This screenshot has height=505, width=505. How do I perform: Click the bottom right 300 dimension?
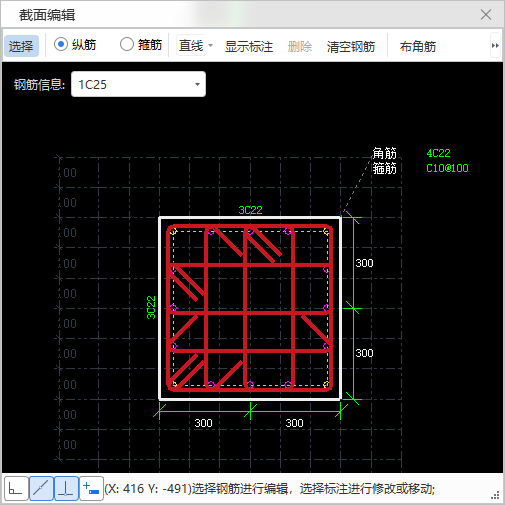pyautogui.click(x=294, y=423)
